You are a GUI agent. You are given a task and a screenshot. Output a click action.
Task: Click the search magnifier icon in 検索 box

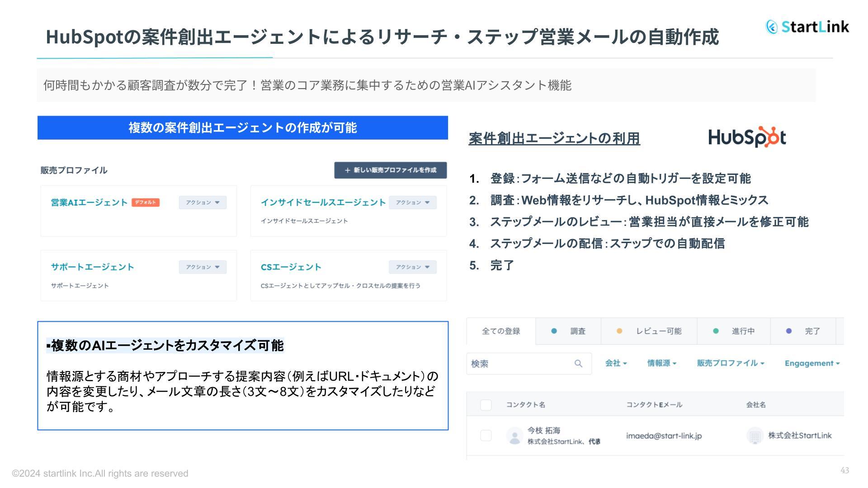click(579, 363)
